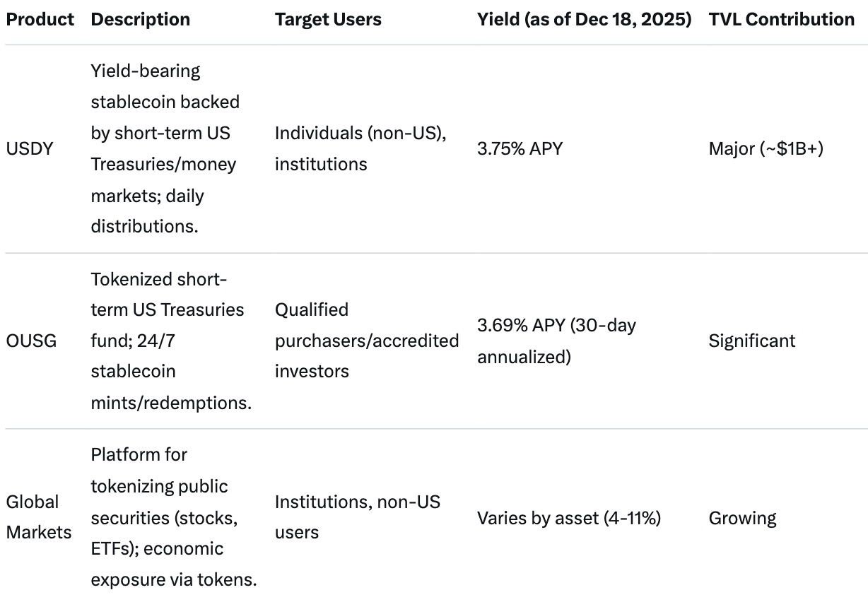Viewport: 868px width, 602px height.
Task: Select the OUSG product cell
Action: (31, 341)
